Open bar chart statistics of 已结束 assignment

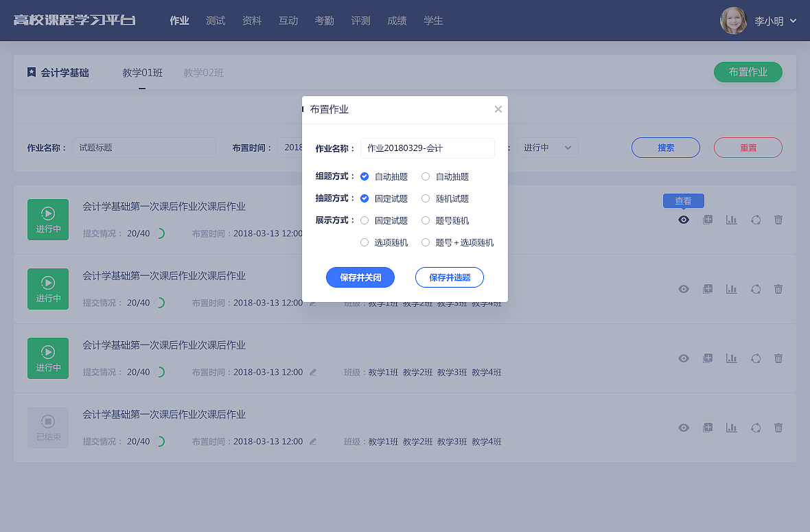pos(732,428)
